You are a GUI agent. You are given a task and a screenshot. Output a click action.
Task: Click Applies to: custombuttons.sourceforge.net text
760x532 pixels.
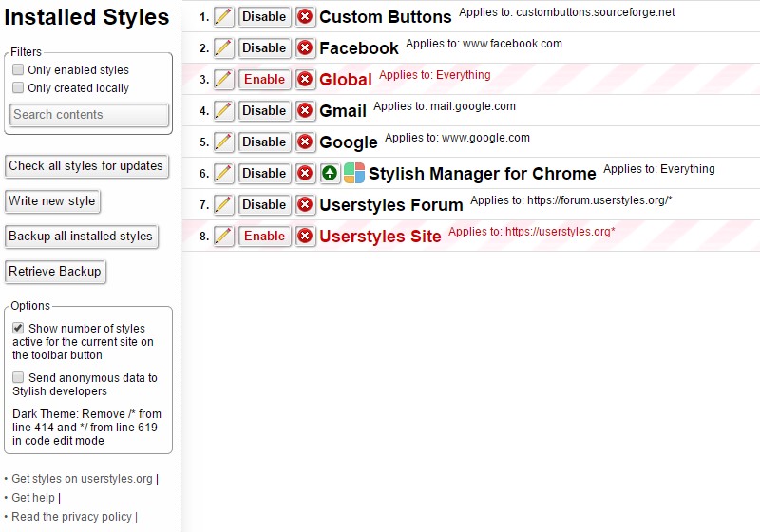pyautogui.click(x=566, y=12)
